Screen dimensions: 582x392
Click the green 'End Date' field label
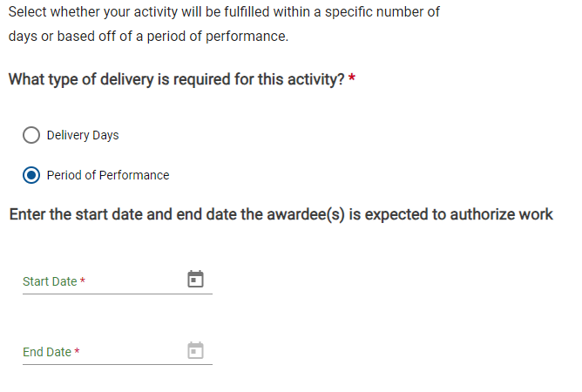coord(47,352)
